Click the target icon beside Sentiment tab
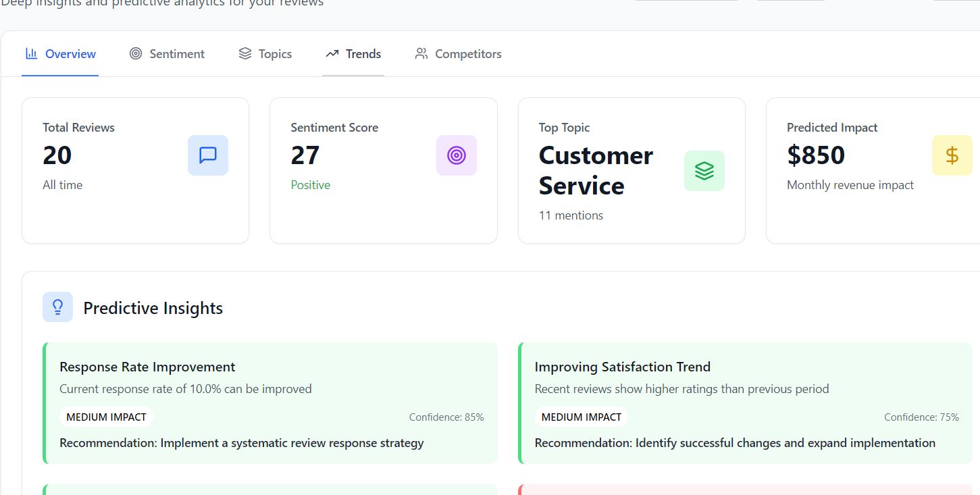This screenshot has width=980, height=495. (136, 53)
